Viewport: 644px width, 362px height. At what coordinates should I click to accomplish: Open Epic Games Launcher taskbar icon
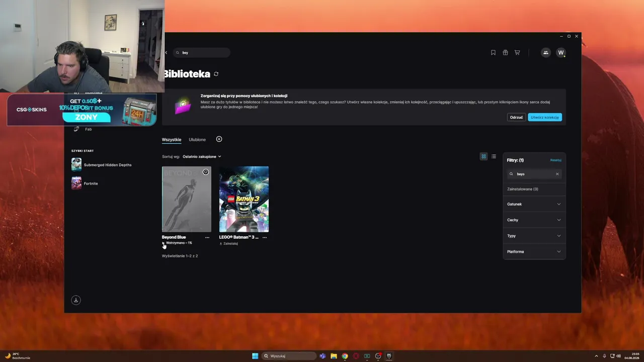389,356
